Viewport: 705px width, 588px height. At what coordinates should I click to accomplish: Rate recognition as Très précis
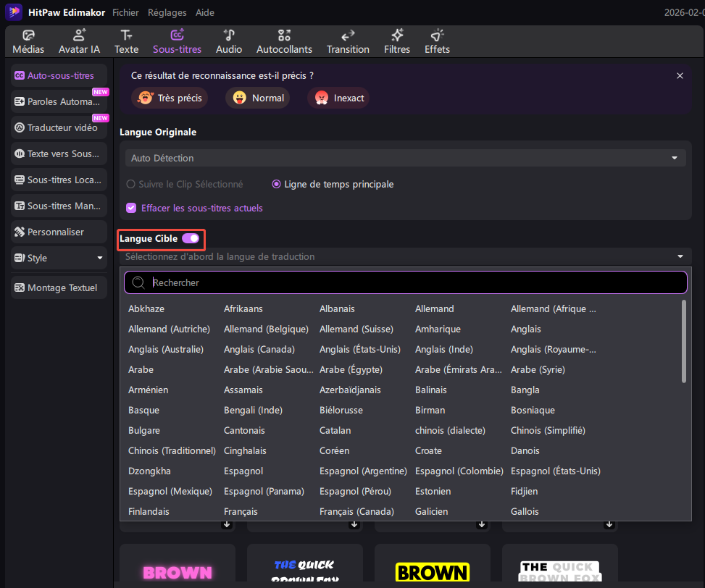click(x=170, y=98)
